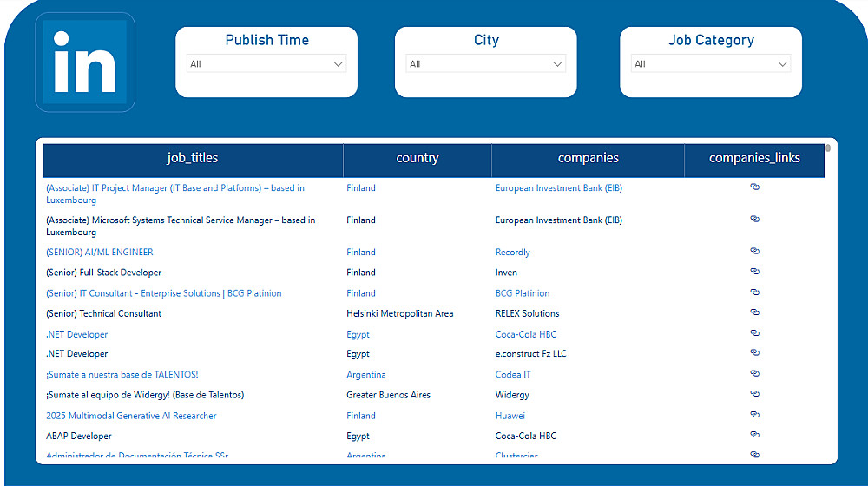Expand the City filter dropdown
This screenshot has width=868, height=486.
pyautogui.click(x=485, y=63)
